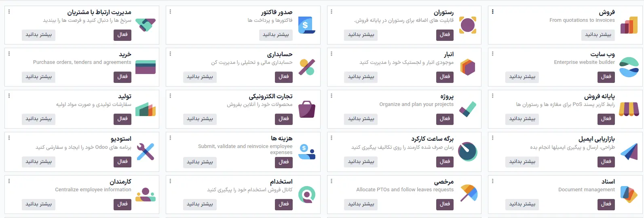Open the kebab menu on Accounting (حسابداری) card
This screenshot has height=218, width=644.
click(170, 54)
